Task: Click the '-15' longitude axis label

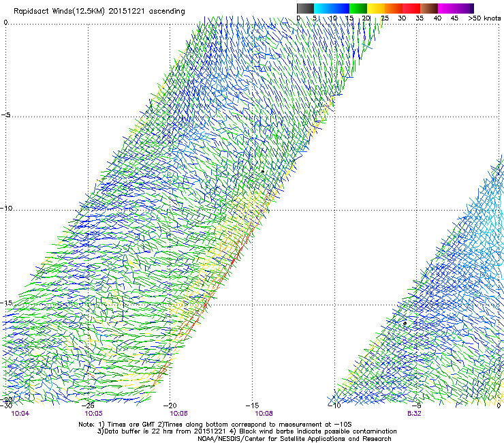Action: tap(252, 406)
